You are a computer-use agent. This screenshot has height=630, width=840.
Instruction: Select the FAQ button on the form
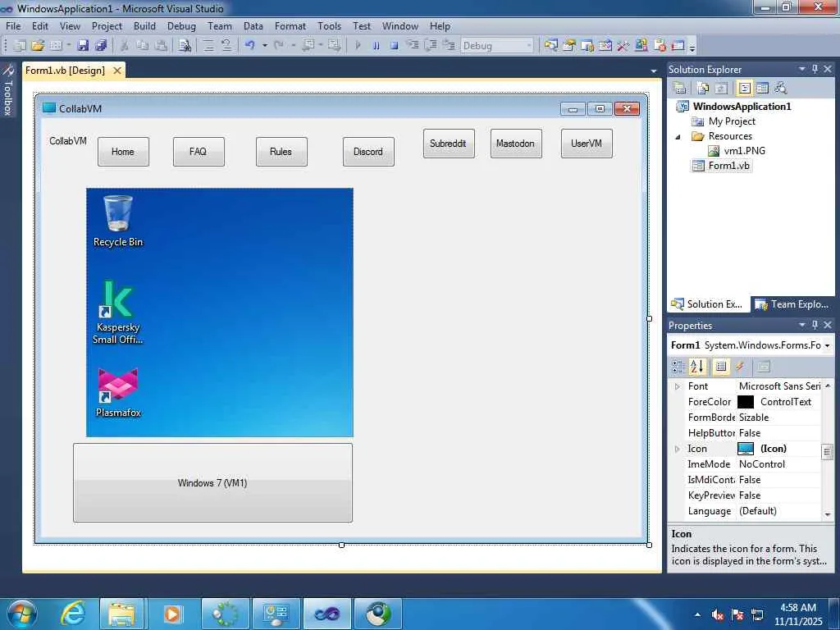[199, 152]
